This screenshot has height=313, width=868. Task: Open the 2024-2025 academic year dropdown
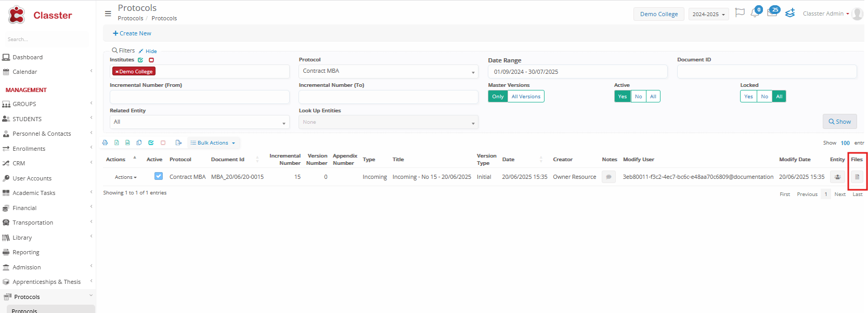(x=708, y=14)
